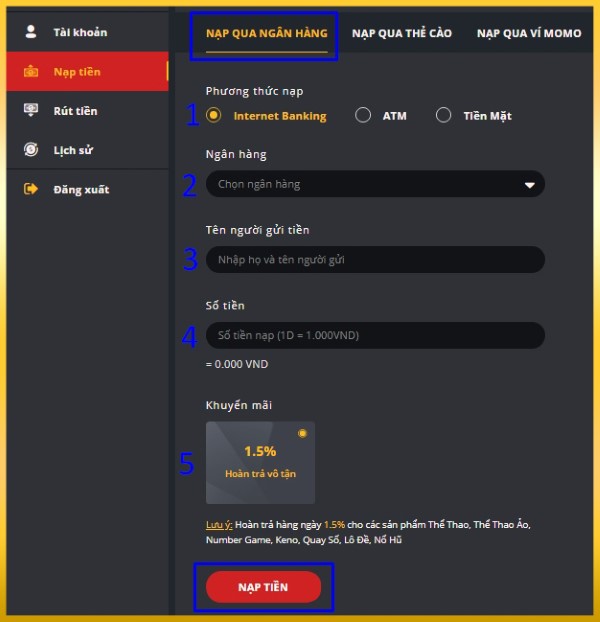Choose the ATM deposit method
This screenshot has height=622, width=600.
[363, 115]
